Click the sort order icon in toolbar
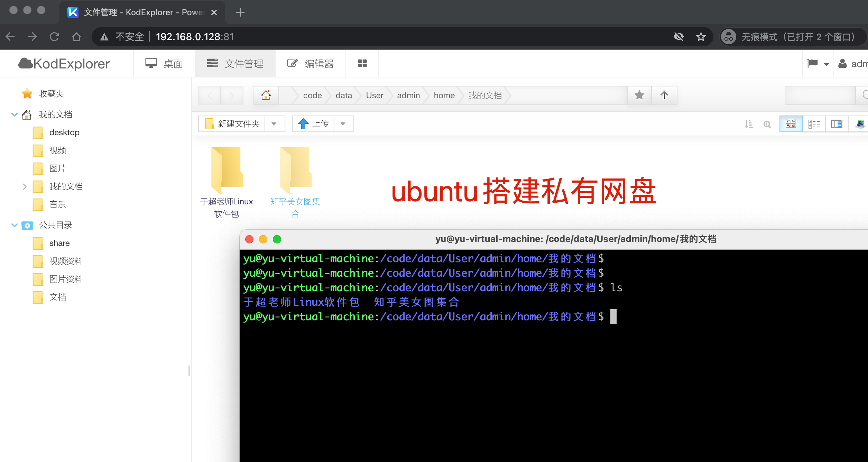Image resolution: width=868 pixels, height=462 pixels. pyautogui.click(x=749, y=124)
